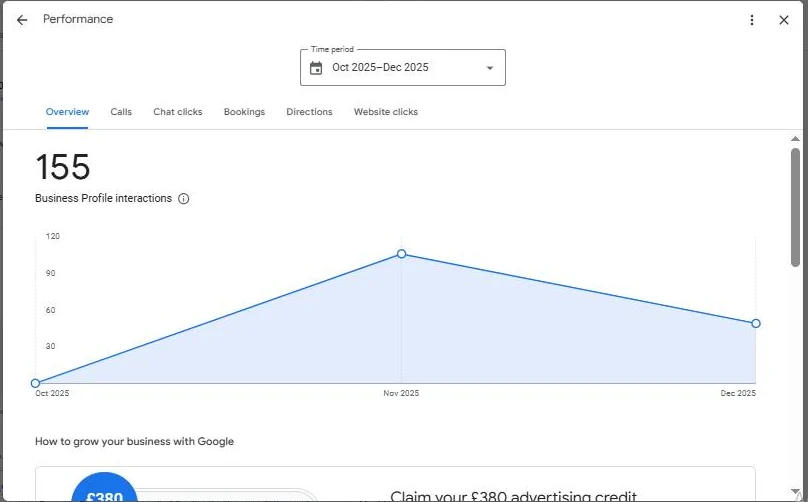Open the three-dot more options menu
Image resolution: width=808 pixels, height=502 pixels.
pos(752,20)
